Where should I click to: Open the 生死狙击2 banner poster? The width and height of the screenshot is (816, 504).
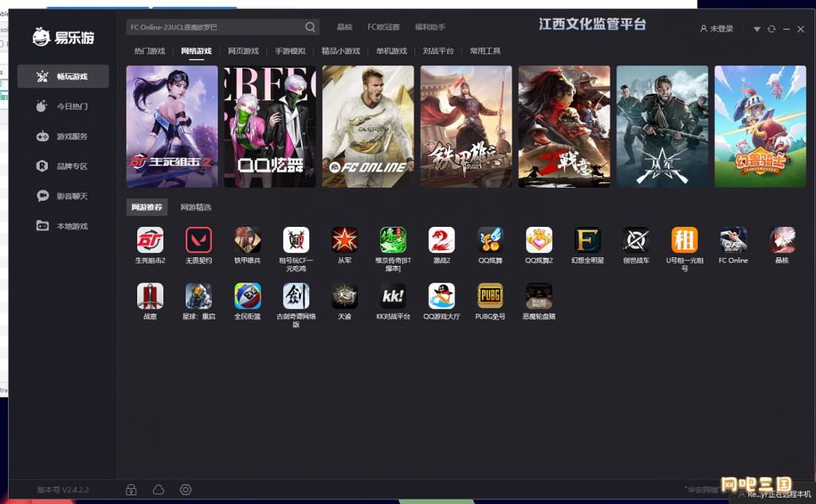click(x=172, y=127)
